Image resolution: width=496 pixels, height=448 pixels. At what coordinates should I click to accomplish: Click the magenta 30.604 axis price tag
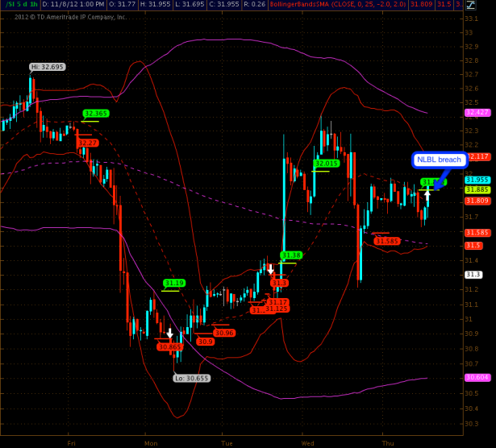coord(477,377)
